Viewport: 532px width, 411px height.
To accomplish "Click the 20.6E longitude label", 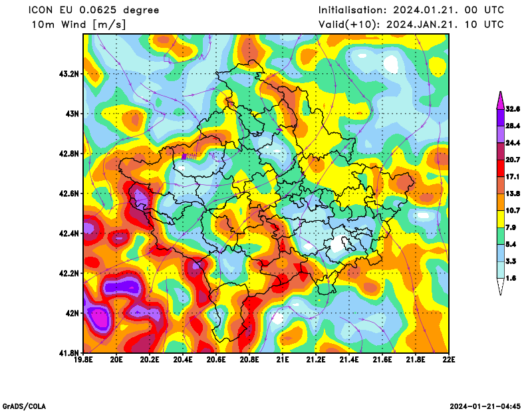I will (x=217, y=360).
